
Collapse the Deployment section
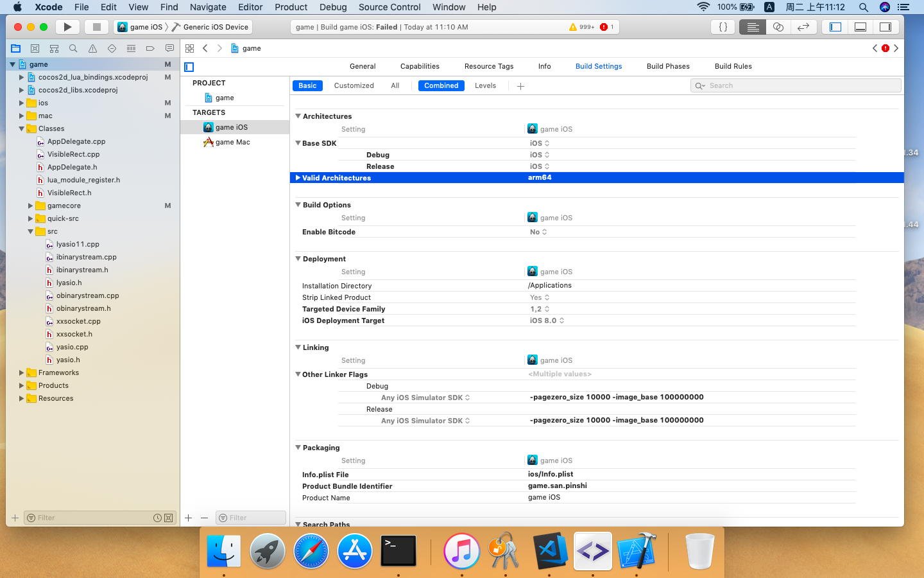pos(298,259)
